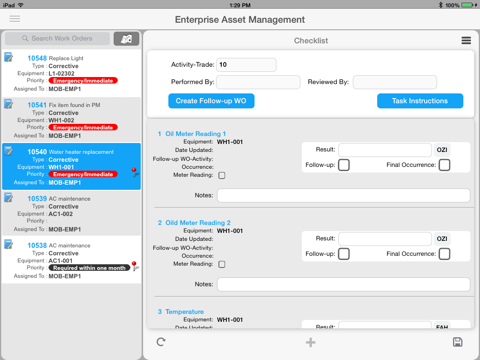Click the edit note icon for work order 10539
The image size is (480, 360).
coord(9,198)
